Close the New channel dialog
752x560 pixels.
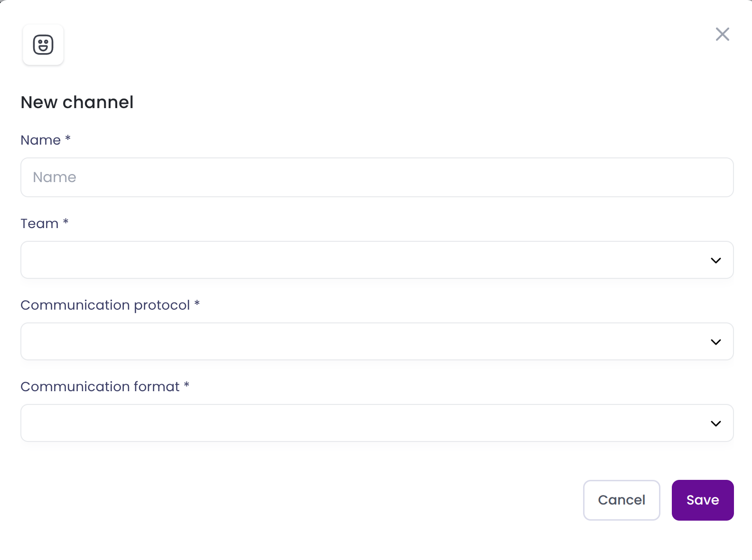pos(722,34)
